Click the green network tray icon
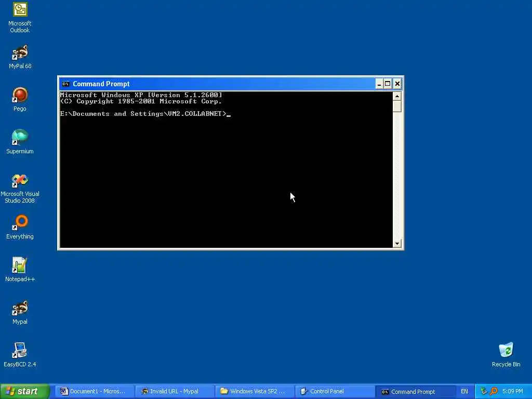Viewport: 532px width, 399px height. pos(484,391)
